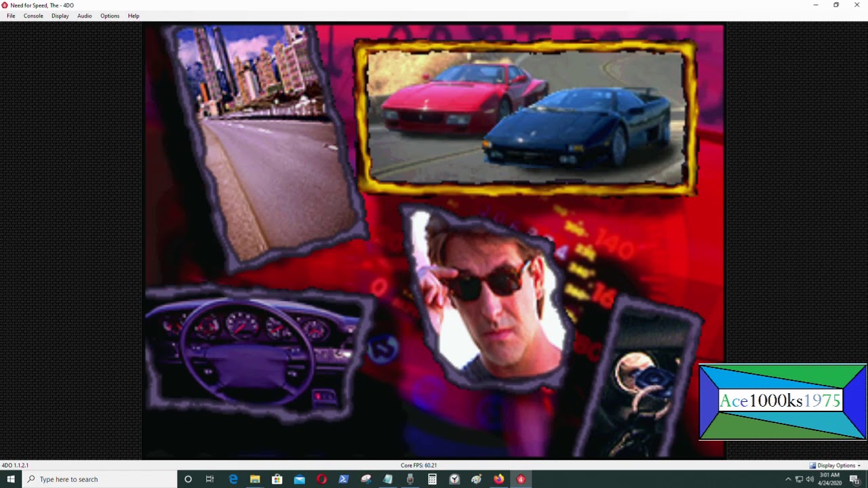Expand the Display Options dropdown
868x488 pixels.
[835, 466]
